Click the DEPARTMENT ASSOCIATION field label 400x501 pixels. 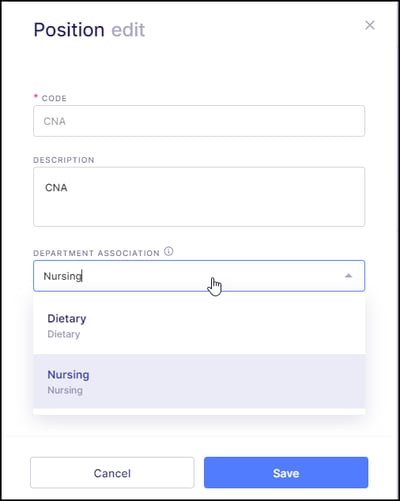96,253
